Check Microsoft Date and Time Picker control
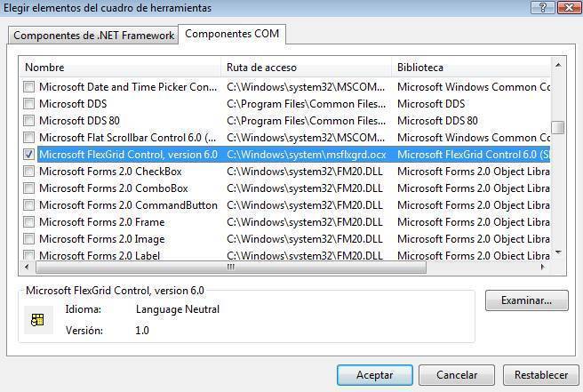583x392 pixels. tap(29, 87)
